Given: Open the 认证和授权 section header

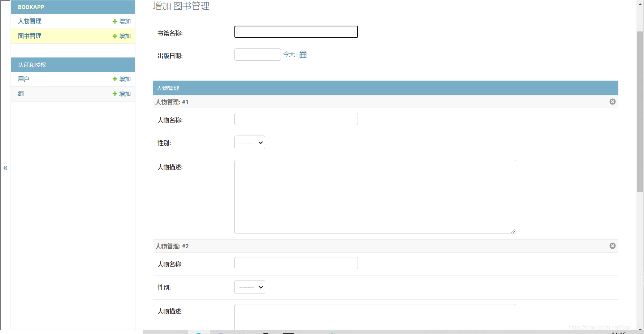Looking at the screenshot, I should coord(32,65).
